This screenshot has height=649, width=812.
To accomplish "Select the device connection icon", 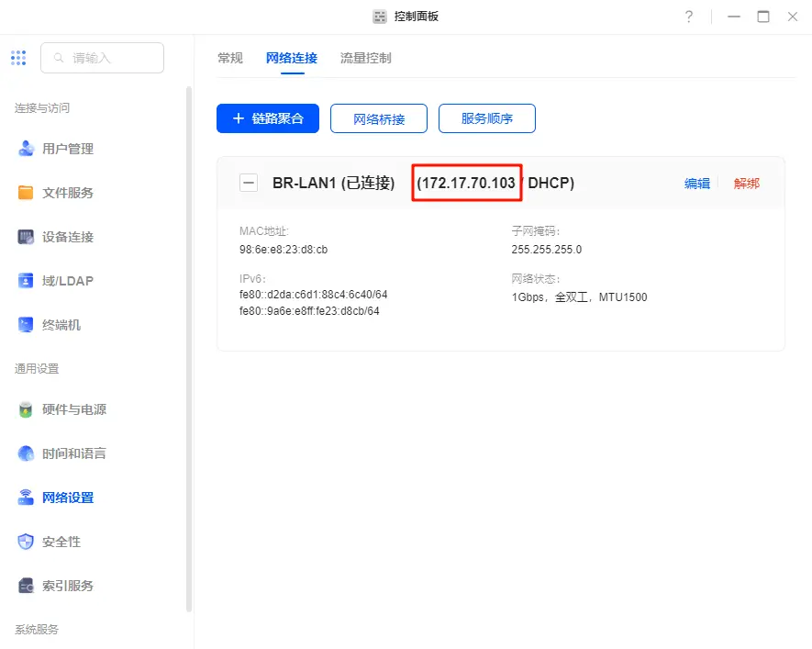I will tap(27, 237).
